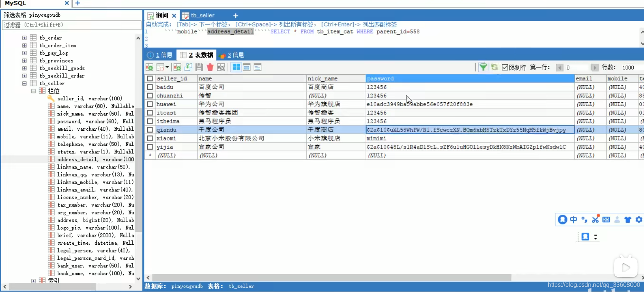Click the 中 language switch icon
Screen dimensions: 644x292
click(x=574, y=219)
